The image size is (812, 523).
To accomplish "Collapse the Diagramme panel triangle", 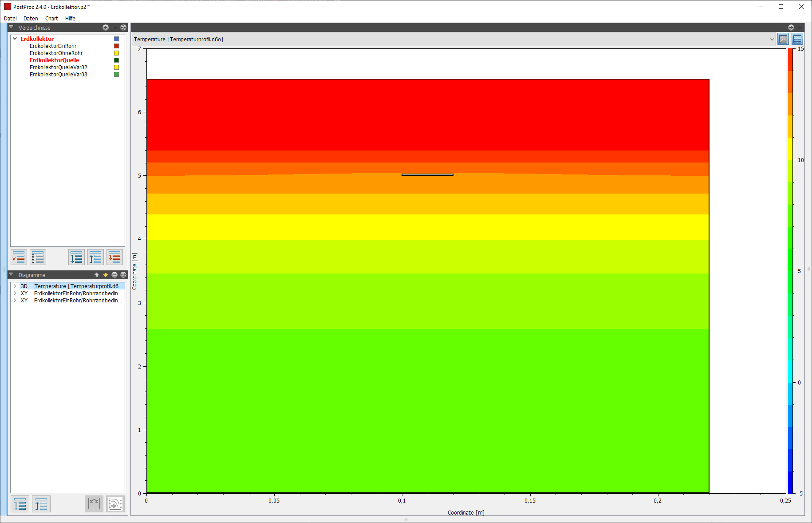I will click(12, 275).
